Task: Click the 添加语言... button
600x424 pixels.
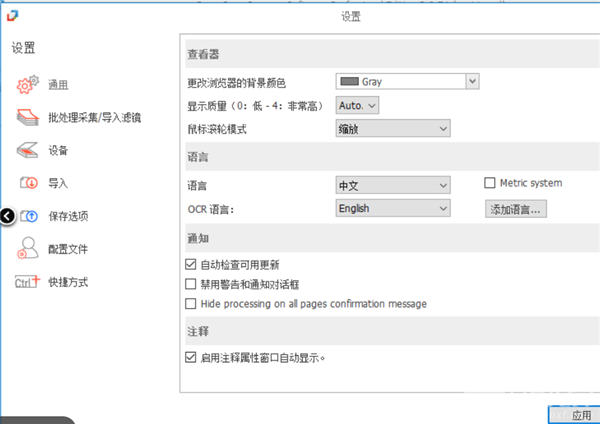Action: [516, 209]
